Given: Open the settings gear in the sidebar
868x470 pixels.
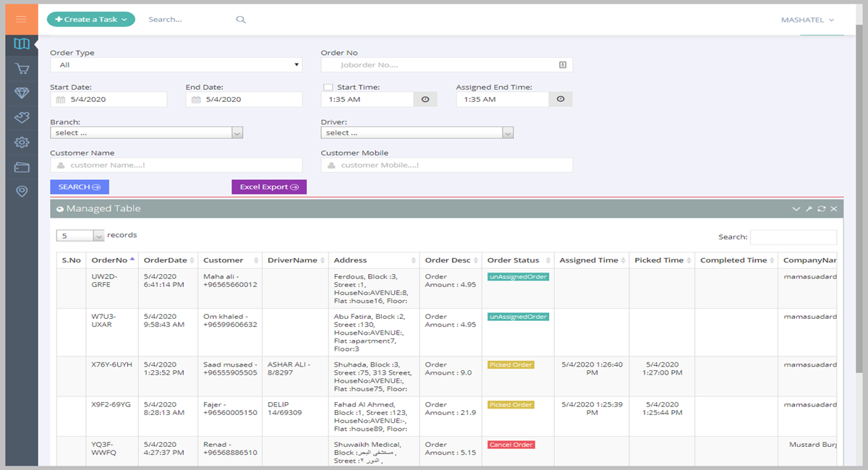Looking at the screenshot, I should pos(22,142).
